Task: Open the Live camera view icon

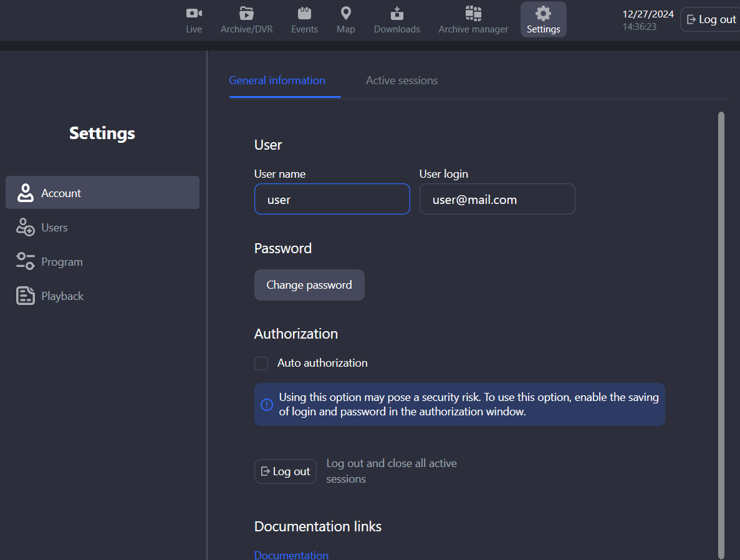Action: click(x=194, y=13)
